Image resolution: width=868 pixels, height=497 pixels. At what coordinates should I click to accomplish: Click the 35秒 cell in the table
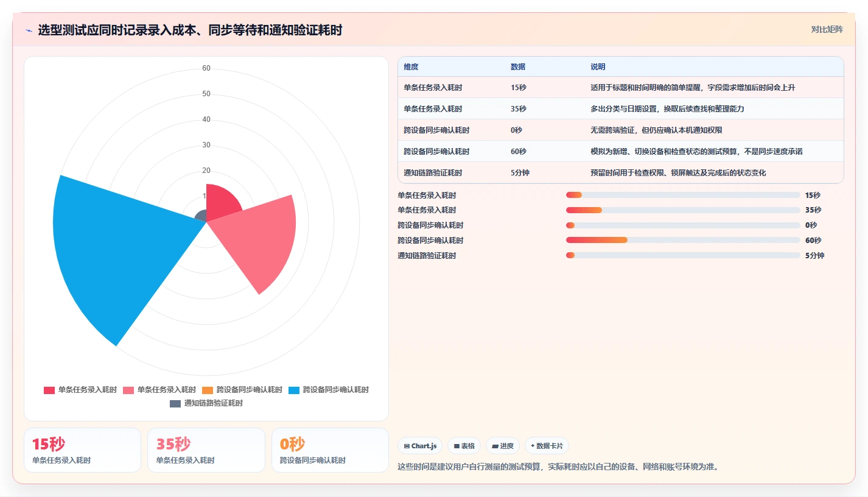(x=519, y=109)
